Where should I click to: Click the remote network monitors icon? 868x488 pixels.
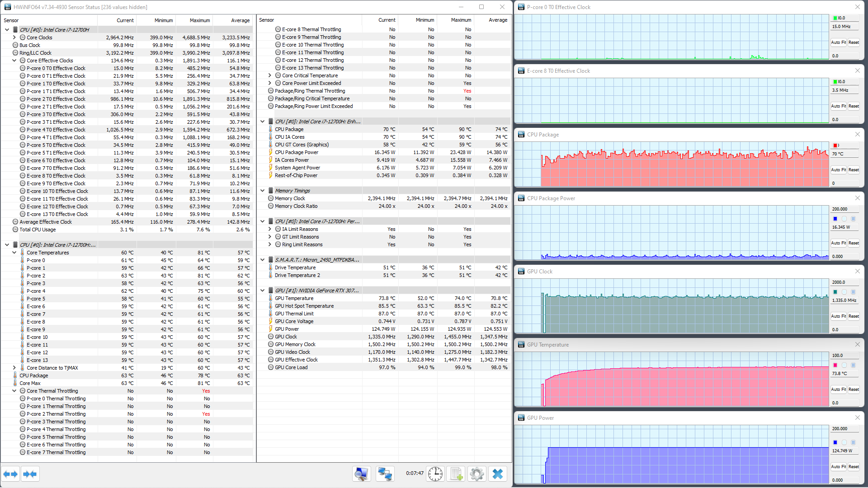[385, 474]
